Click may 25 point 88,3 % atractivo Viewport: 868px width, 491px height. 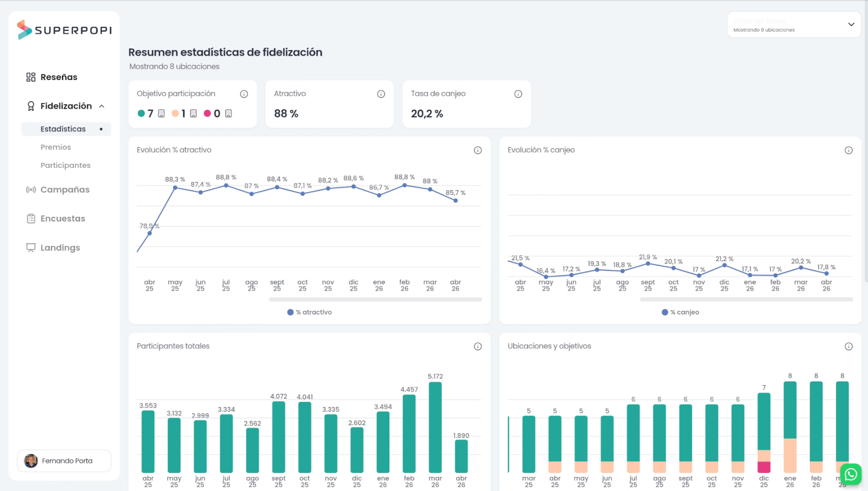(175, 187)
